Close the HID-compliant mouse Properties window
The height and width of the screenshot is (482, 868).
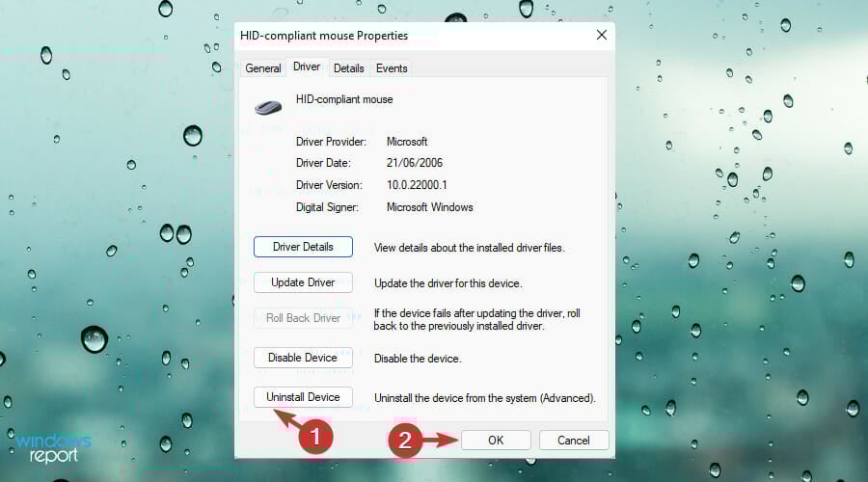[x=602, y=35]
